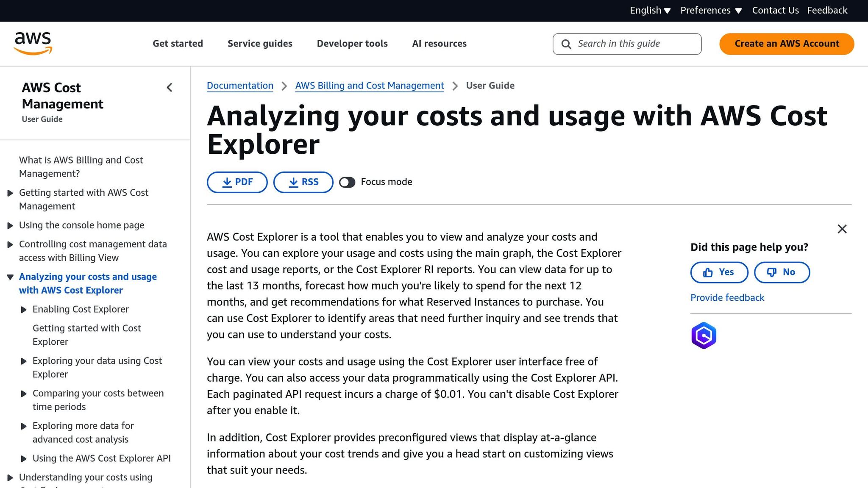The width and height of the screenshot is (868, 488).
Task: Expand Controlling cost management data access arrow
Action: (x=10, y=245)
